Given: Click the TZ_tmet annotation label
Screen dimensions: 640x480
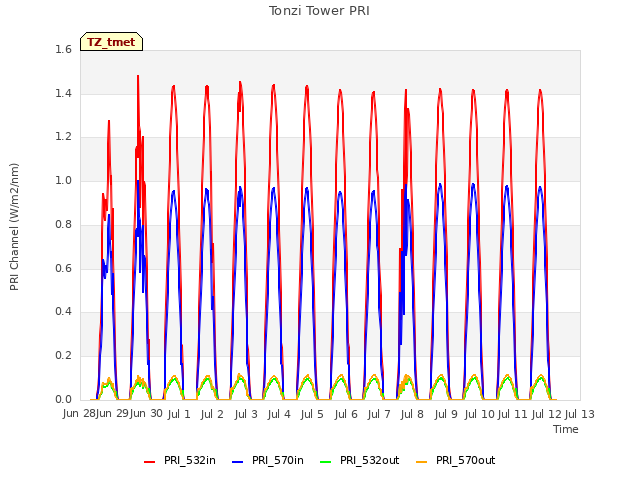Looking at the screenshot, I should click(111, 42).
